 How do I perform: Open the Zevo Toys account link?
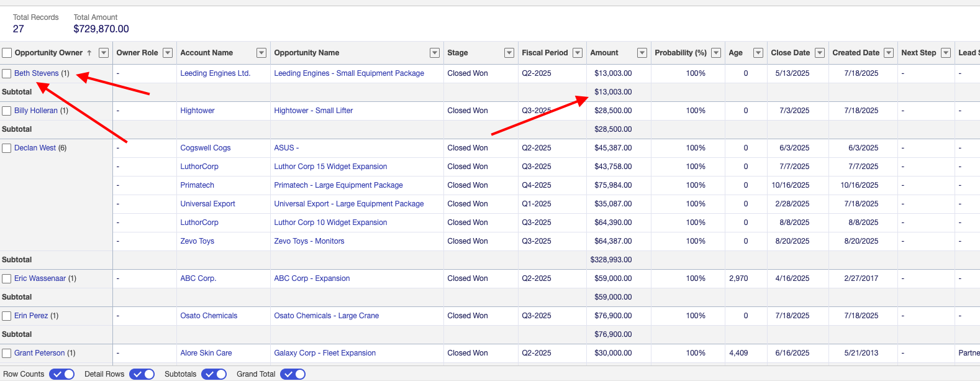tap(197, 241)
